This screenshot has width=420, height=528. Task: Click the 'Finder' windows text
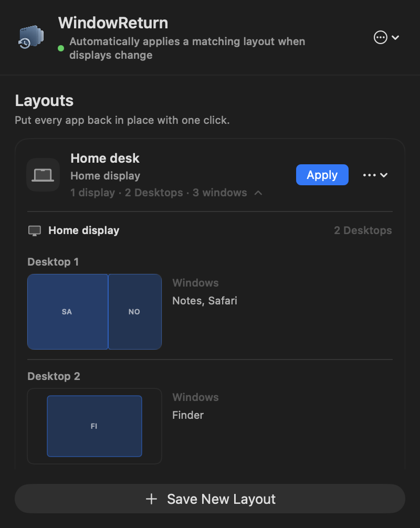point(188,415)
